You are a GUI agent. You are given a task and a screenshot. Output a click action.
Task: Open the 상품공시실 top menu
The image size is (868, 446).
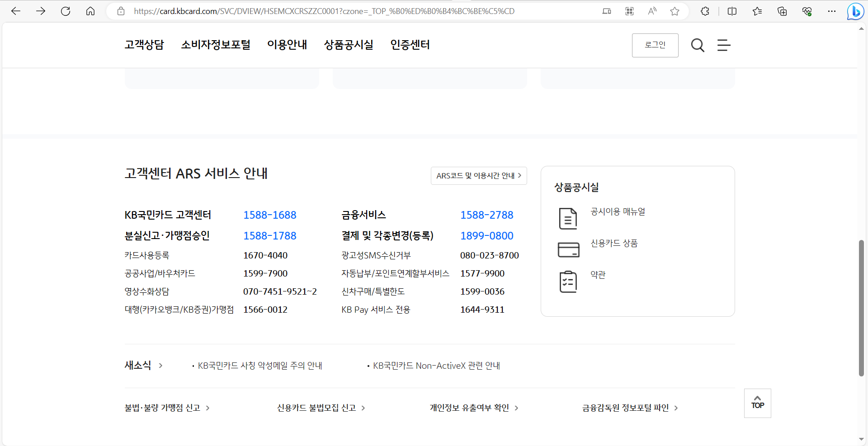(x=349, y=45)
